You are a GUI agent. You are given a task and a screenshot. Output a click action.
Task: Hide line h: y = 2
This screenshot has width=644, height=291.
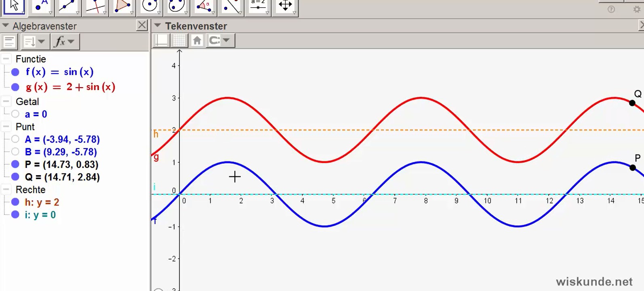point(15,202)
